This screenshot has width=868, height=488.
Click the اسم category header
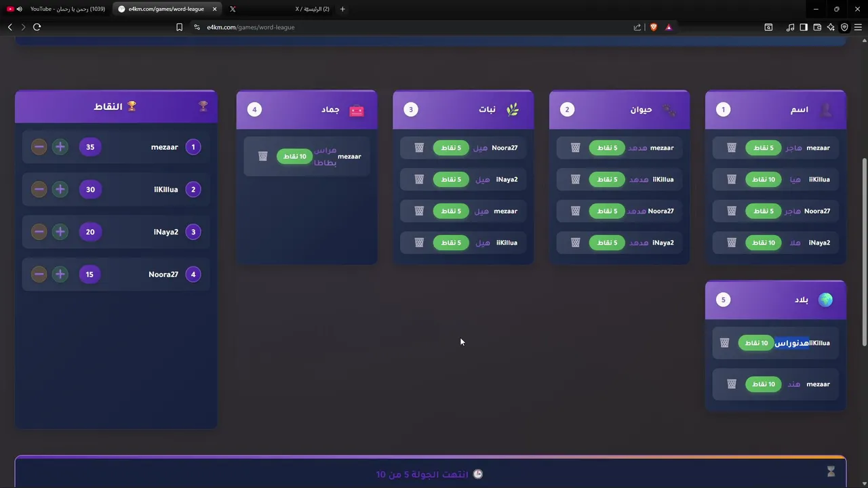point(776,109)
